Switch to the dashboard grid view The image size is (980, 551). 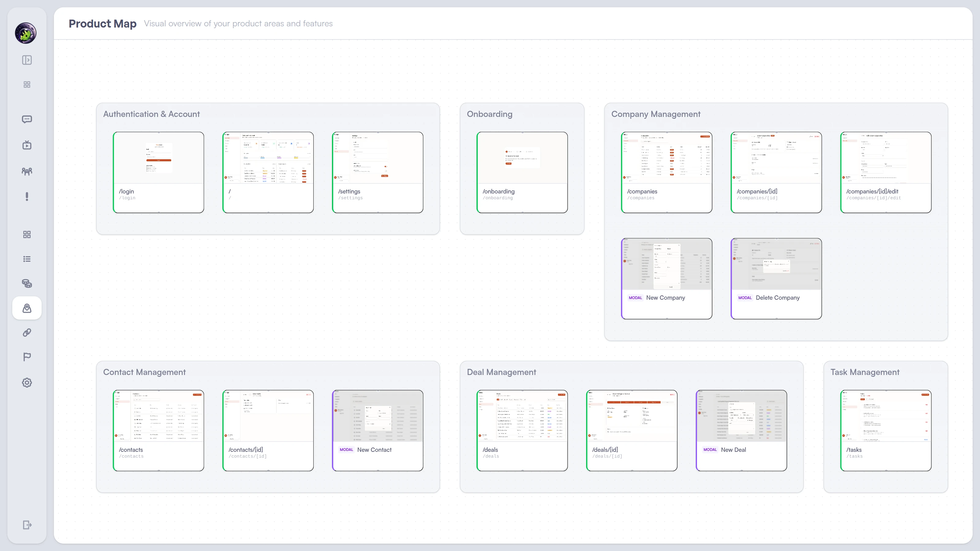coord(27,84)
